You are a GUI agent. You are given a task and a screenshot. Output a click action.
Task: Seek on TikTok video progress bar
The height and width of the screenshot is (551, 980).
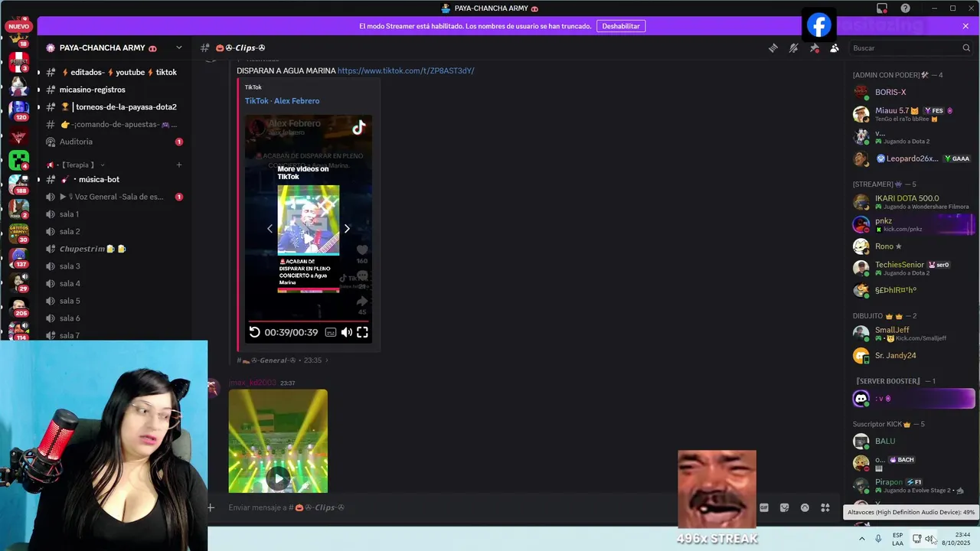(x=309, y=321)
